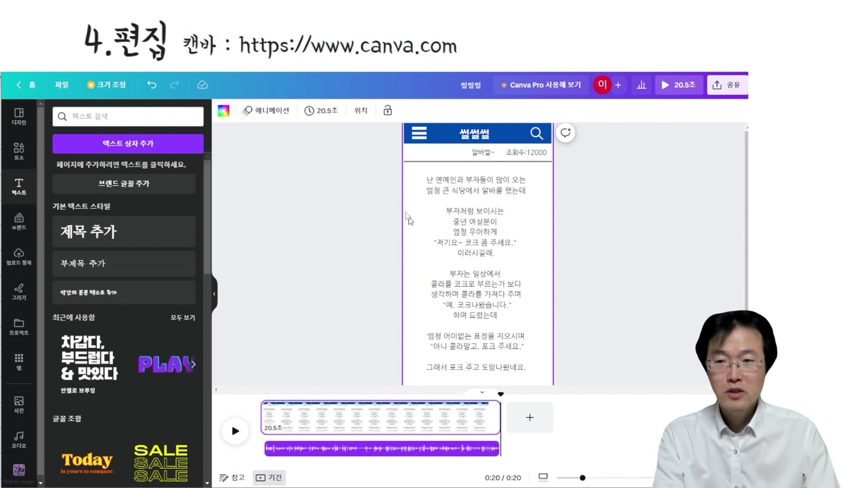Open the 위치 position panel
The width and height of the screenshot is (868, 488).
(361, 110)
